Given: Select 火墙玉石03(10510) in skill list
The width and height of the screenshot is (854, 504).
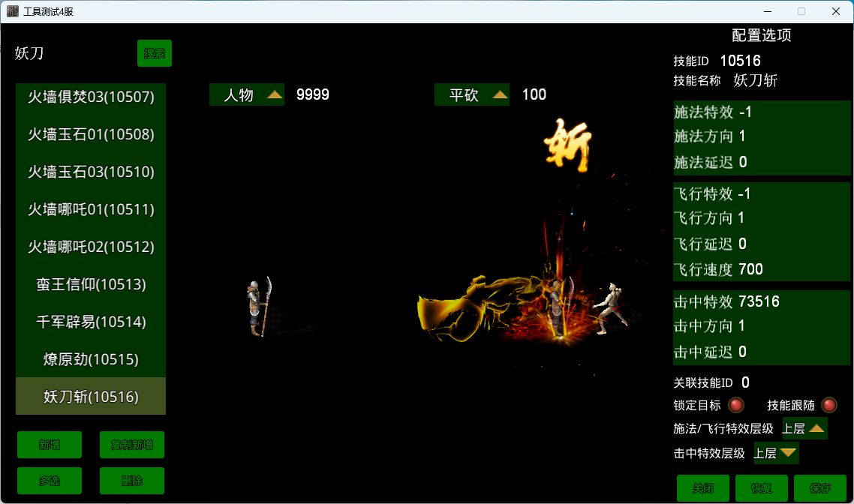Looking at the screenshot, I should point(91,172).
